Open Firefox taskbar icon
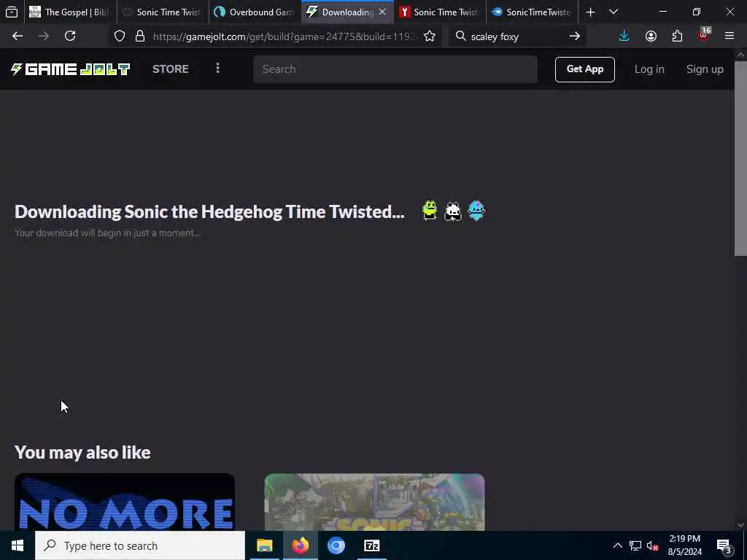This screenshot has width=747, height=560. coord(300,545)
